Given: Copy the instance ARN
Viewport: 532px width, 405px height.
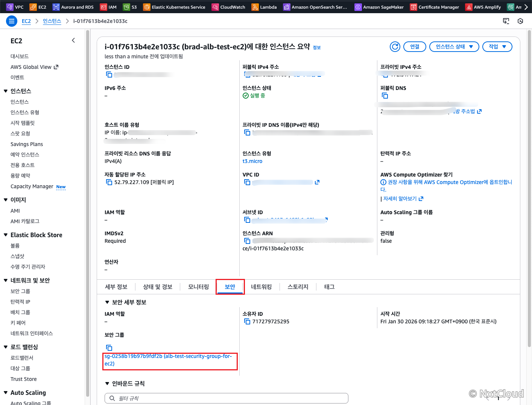Looking at the screenshot, I should (x=247, y=241).
